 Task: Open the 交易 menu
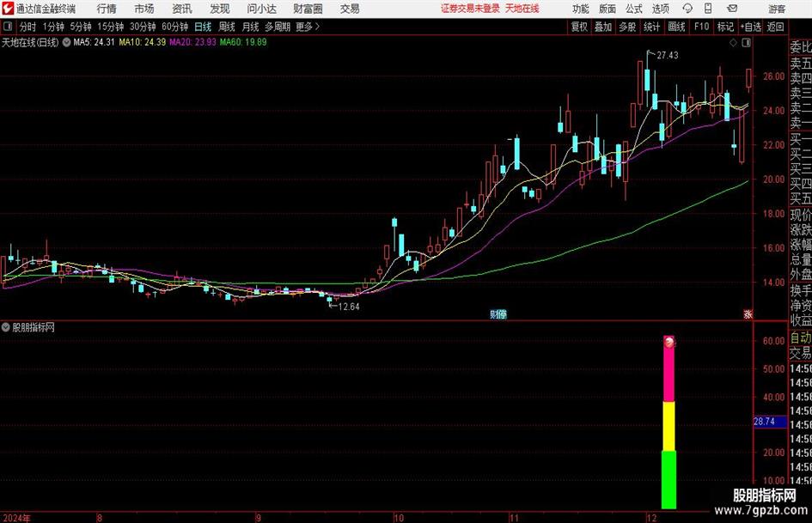(350, 9)
